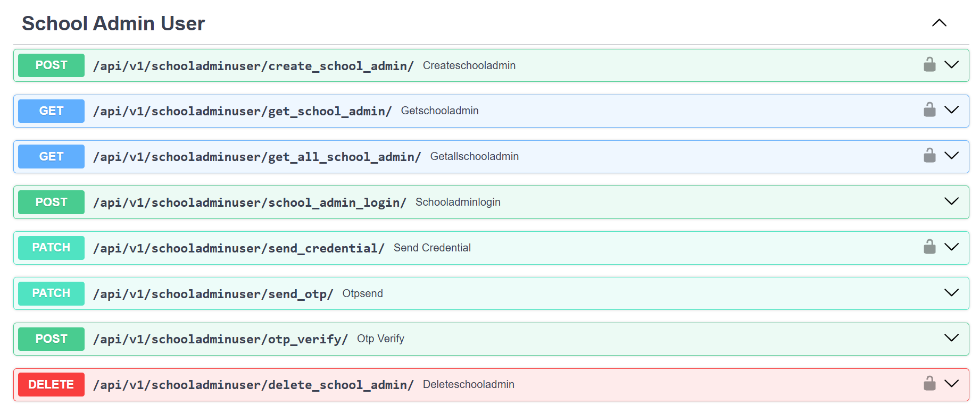This screenshot has width=980, height=405.
Task: Click the DELETE method badge
Action: [51, 385]
